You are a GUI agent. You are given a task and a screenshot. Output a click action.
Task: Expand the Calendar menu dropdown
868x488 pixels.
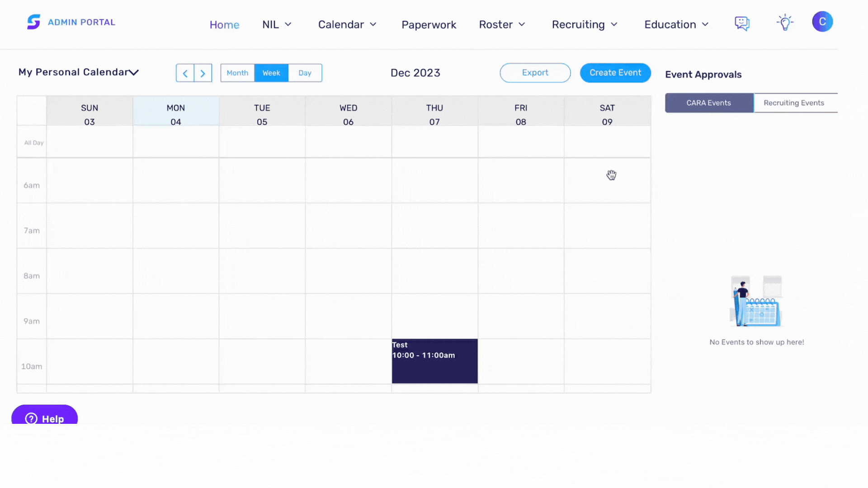point(347,24)
